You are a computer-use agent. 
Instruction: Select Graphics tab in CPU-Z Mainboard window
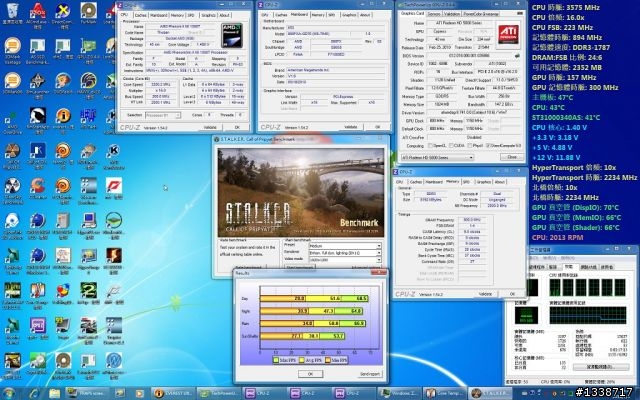[349, 15]
